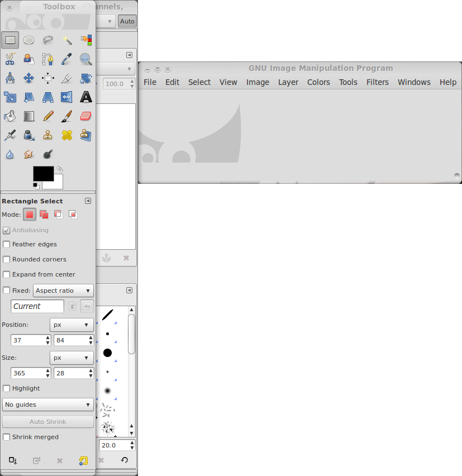Screen dimensions: 462x476
Task: Choose the Perspective Clone tool
Action: coord(86,135)
